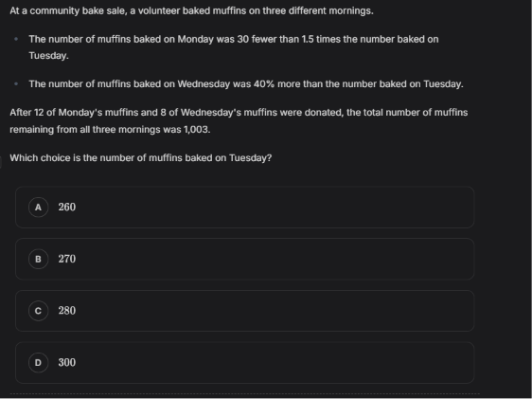Viewport: 532px width, 399px height.
Task: Choose the answer value 300
Action: tap(67, 363)
